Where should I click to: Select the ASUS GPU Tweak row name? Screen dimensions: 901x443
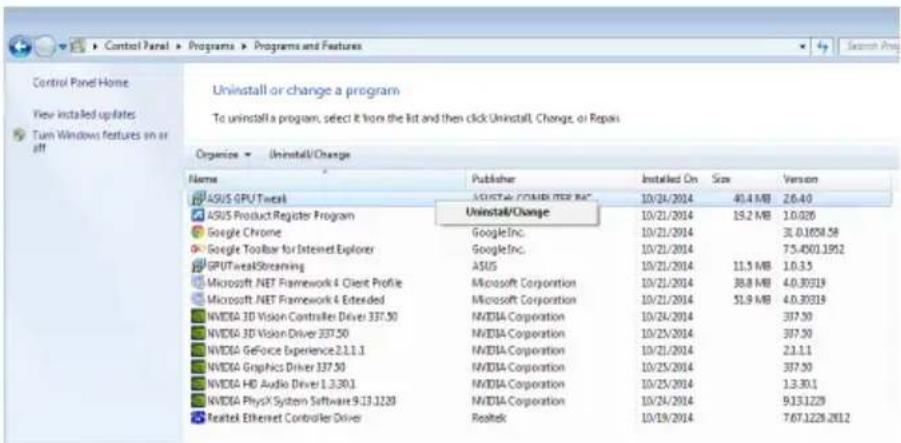click(x=246, y=199)
